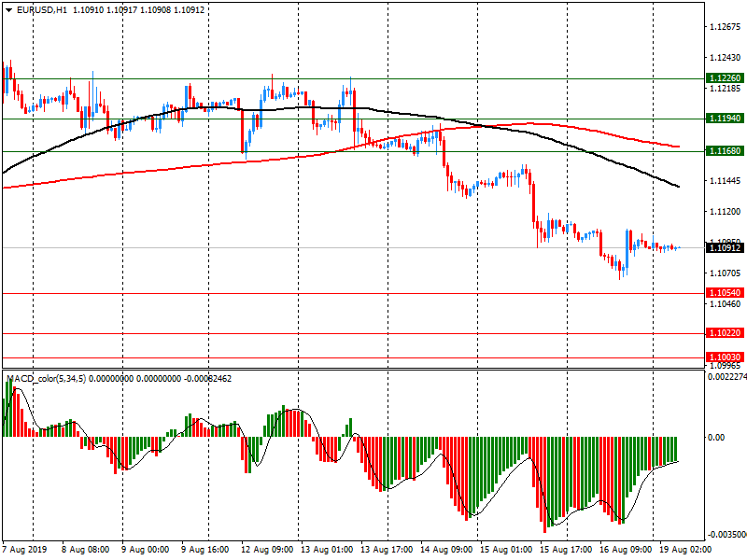Click the 8 Aug 08:00 time label
Viewport: 747px width, 560px height.
tap(86, 550)
